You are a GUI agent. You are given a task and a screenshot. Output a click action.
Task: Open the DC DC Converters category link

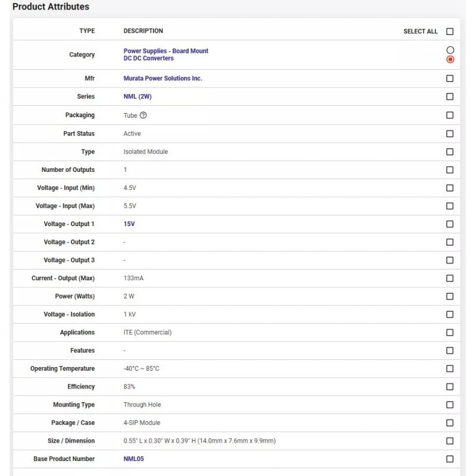coord(149,58)
